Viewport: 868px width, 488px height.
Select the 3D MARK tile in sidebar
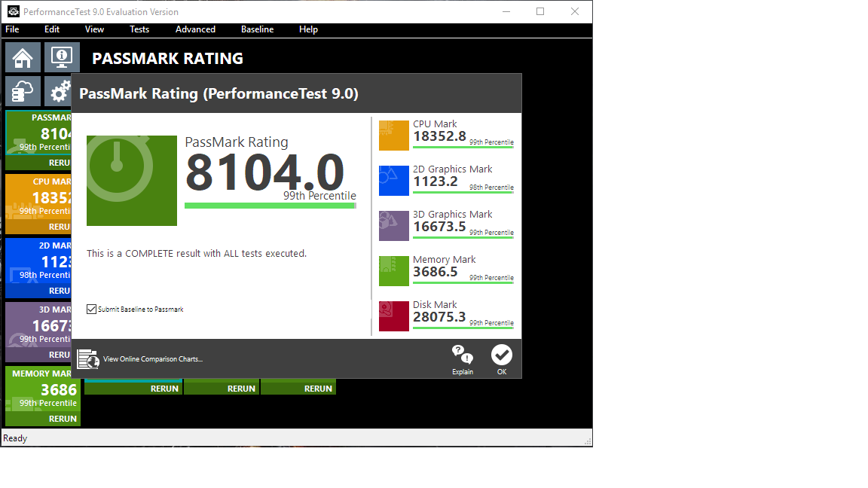coord(38,325)
